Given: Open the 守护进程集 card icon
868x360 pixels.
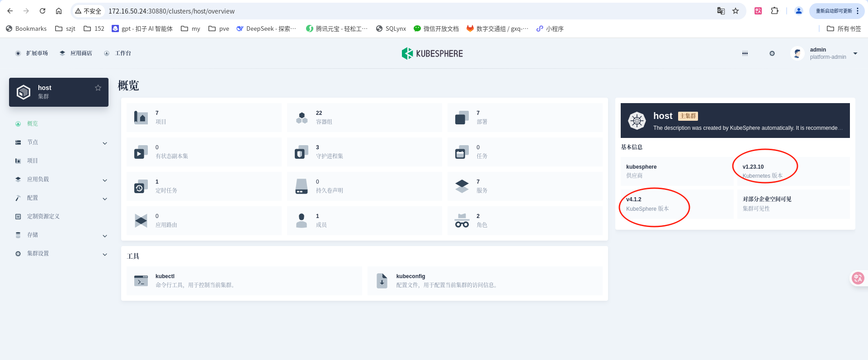Looking at the screenshot, I should coord(302,152).
